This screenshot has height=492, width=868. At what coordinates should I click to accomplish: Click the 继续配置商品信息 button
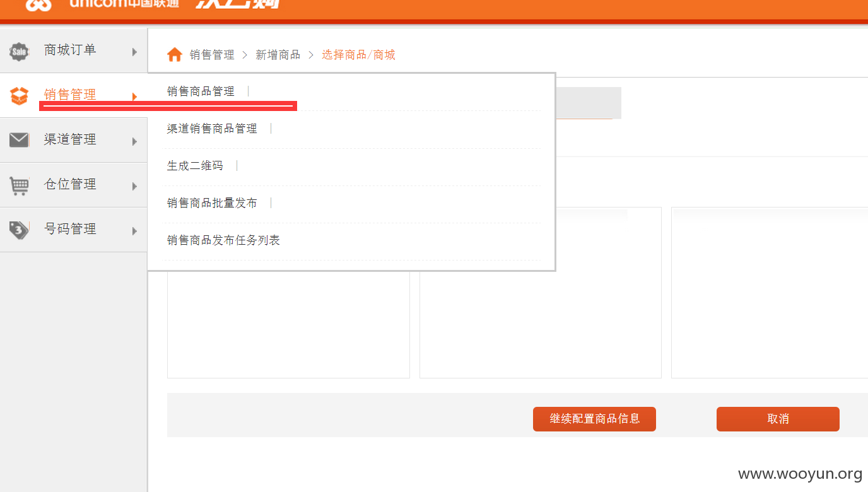point(594,419)
